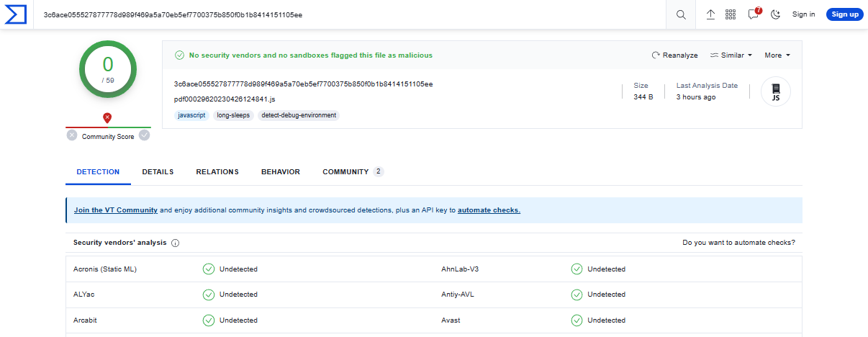Image resolution: width=868 pixels, height=337 pixels.
Task: Expand the Similar dropdown
Action: tap(731, 55)
